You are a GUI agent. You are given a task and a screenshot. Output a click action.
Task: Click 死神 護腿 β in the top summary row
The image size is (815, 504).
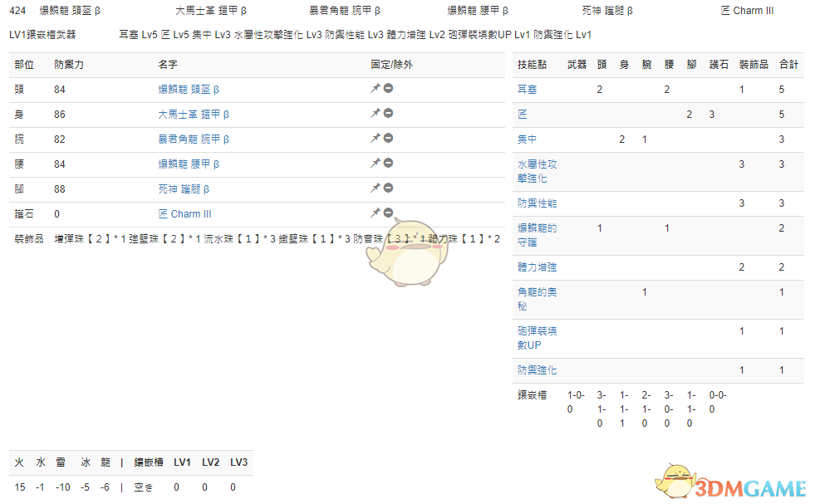[x=607, y=11]
